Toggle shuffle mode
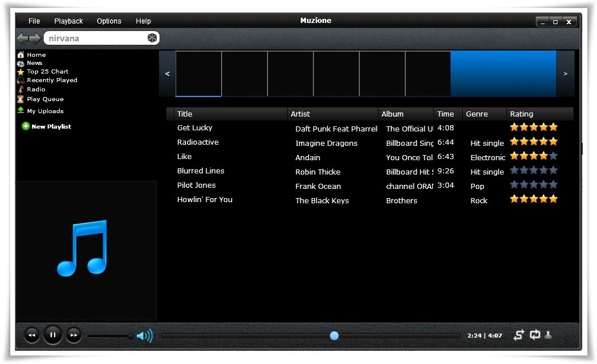The image size is (597, 364). pos(518,335)
